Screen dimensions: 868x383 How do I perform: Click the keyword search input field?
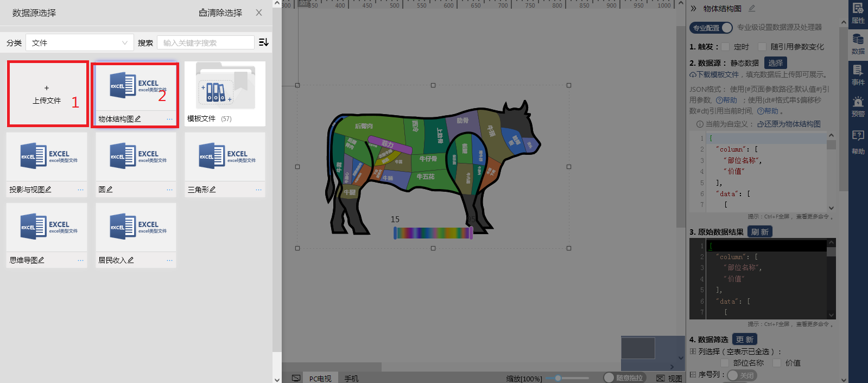click(206, 43)
